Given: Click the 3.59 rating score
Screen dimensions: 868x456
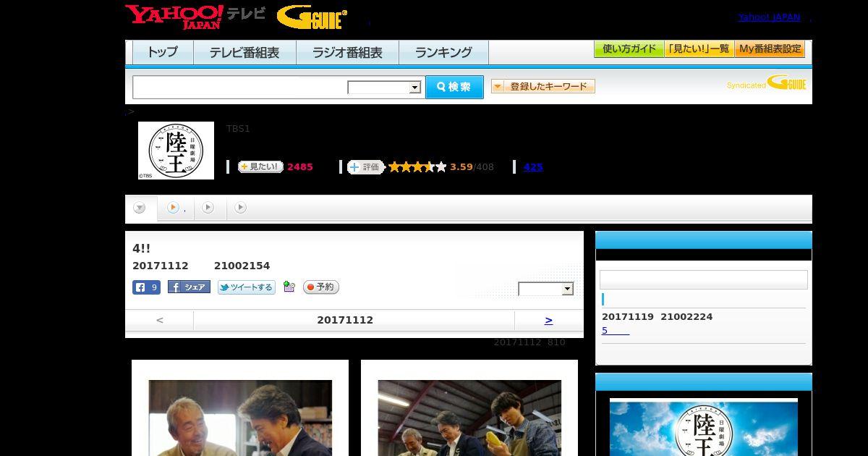Looking at the screenshot, I should point(461,167).
